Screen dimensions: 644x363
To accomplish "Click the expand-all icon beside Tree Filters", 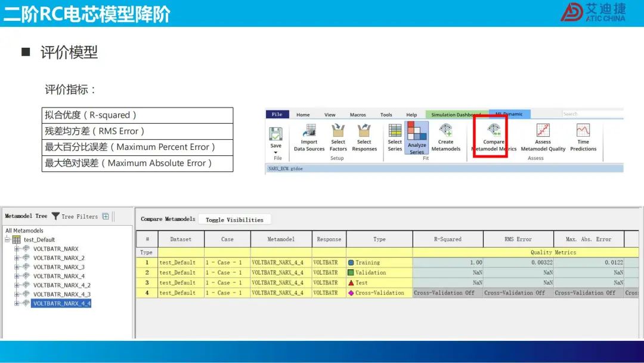I will (x=106, y=216).
